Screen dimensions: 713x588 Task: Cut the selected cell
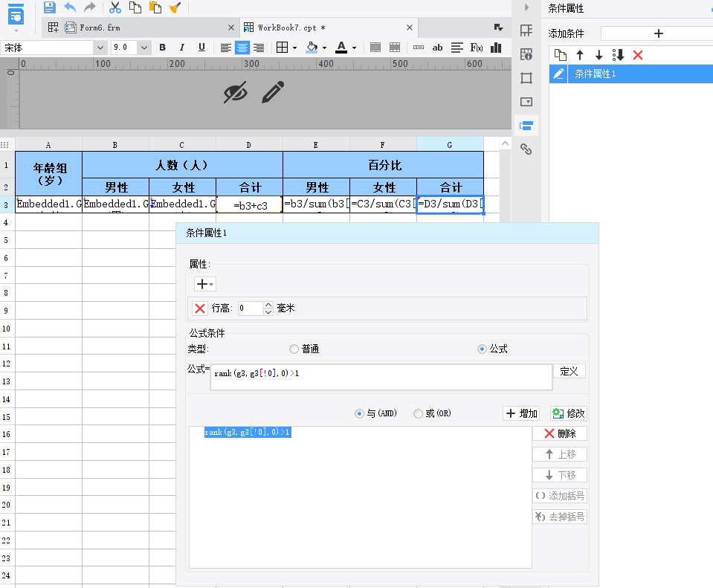tap(115, 7)
